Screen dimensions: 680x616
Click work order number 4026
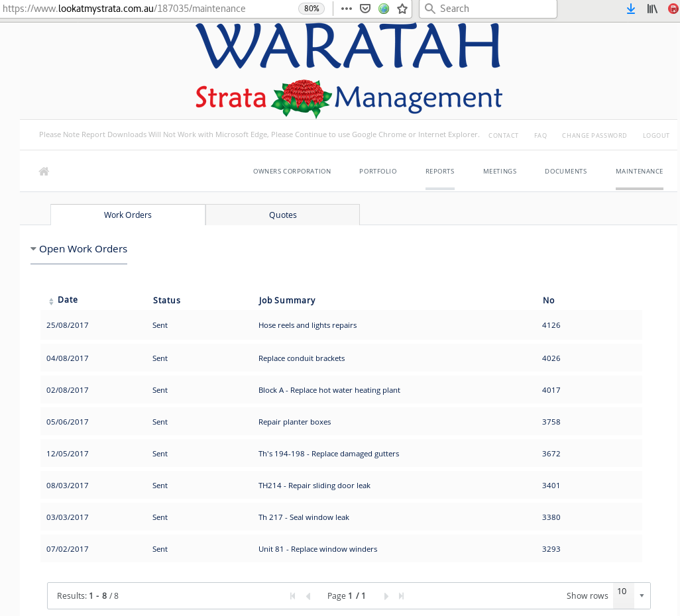click(551, 358)
